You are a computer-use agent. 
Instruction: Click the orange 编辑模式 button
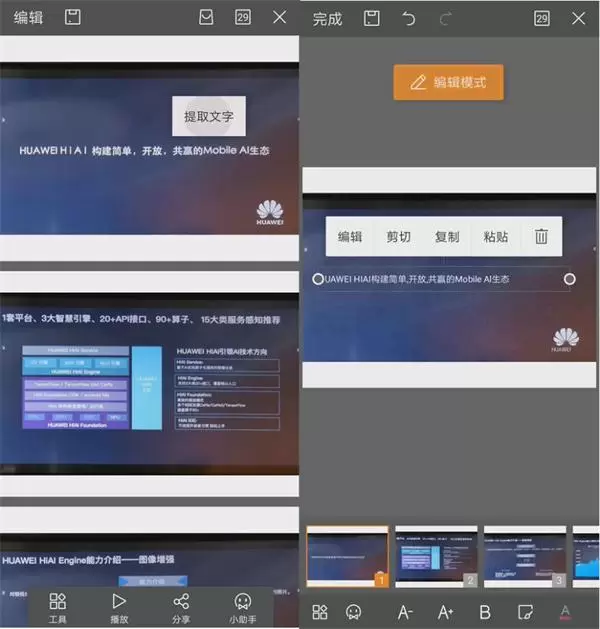(448, 82)
